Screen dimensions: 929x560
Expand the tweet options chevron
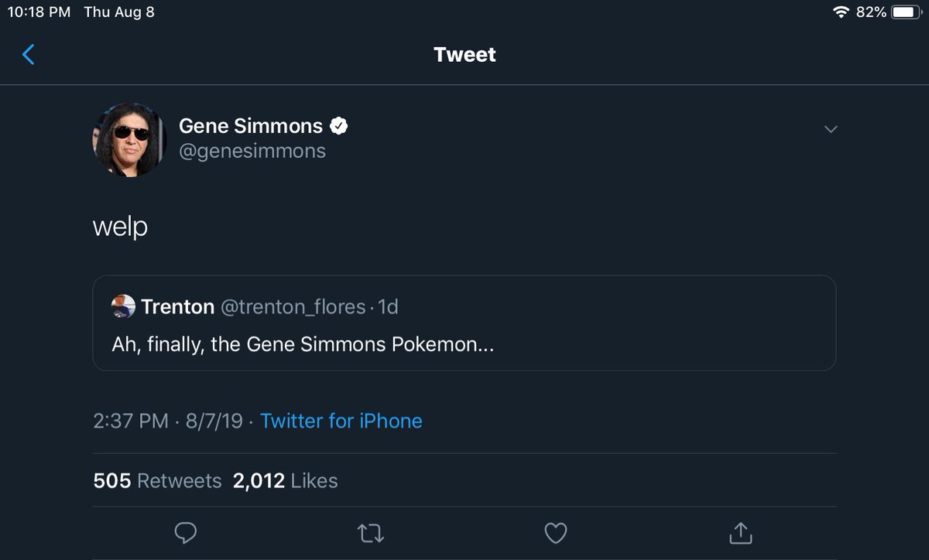831,129
